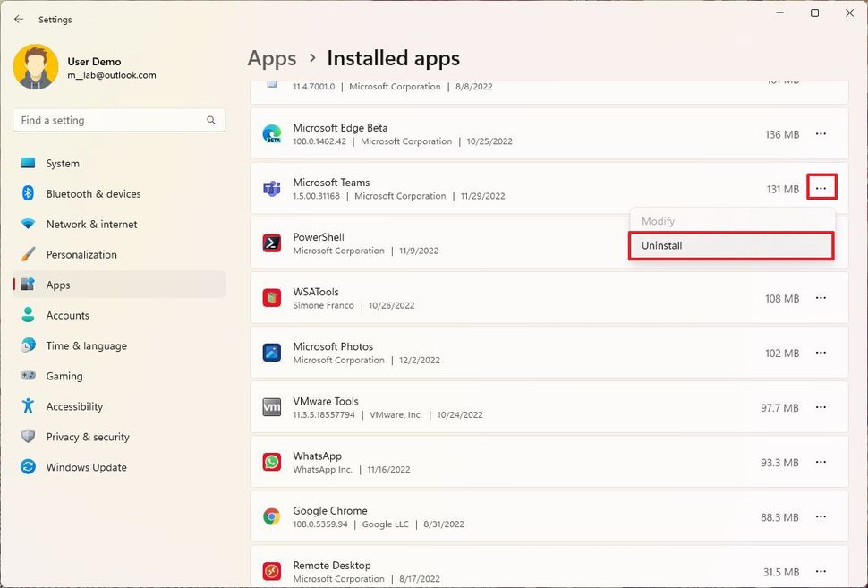Choose the Modify menu entry
Screen dimensions: 868x588
(x=659, y=221)
